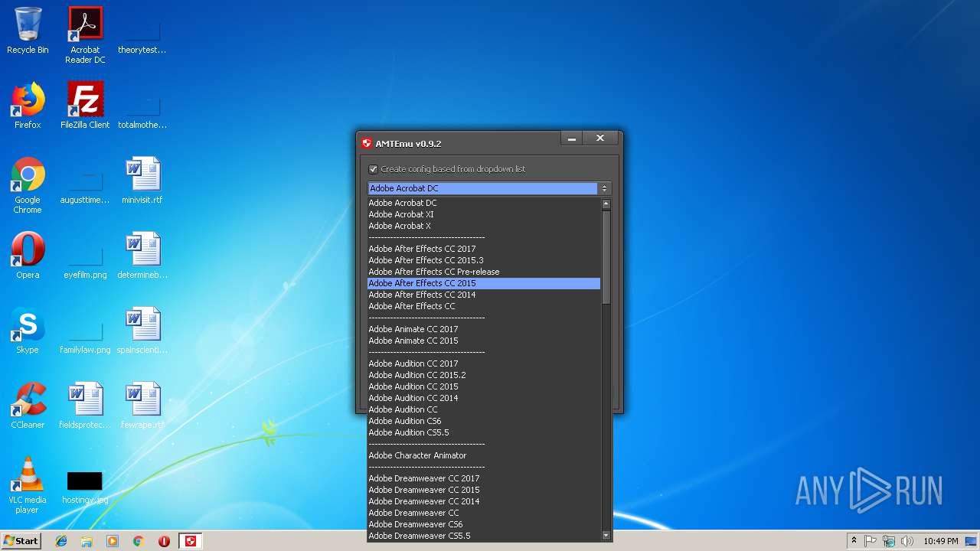Pick Adobe After Effects CC 2017
Image resolution: width=980 pixels, height=551 pixels.
tap(484, 249)
